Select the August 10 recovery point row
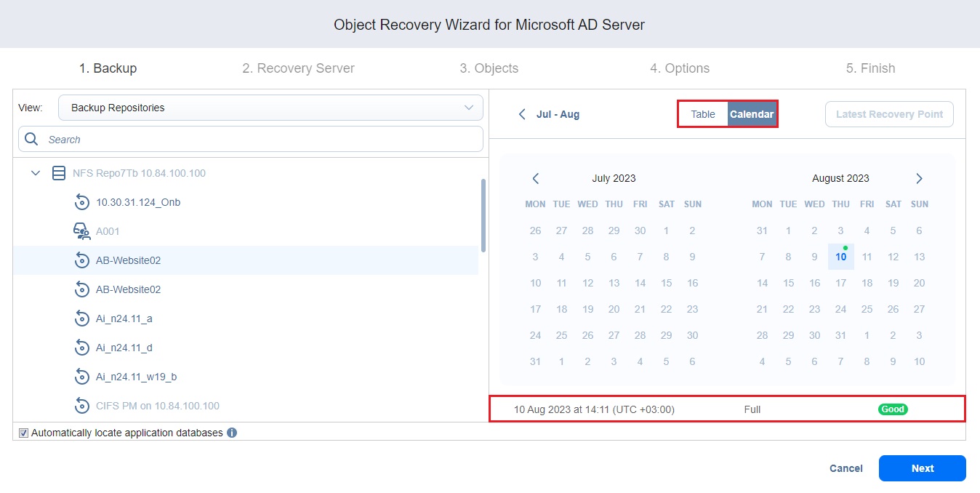This screenshot has width=980, height=493. coord(727,409)
